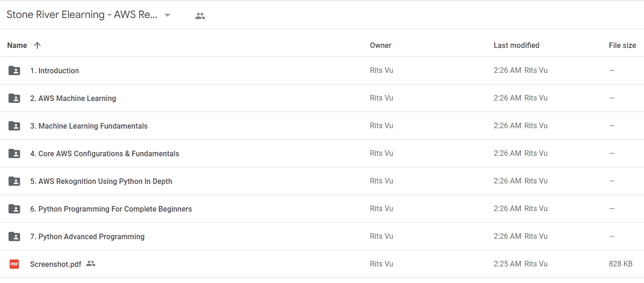Image resolution: width=644 pixels, height=283 pixels.
Task: Click the Stone River Elearning folder title
Action: [82, 15]
